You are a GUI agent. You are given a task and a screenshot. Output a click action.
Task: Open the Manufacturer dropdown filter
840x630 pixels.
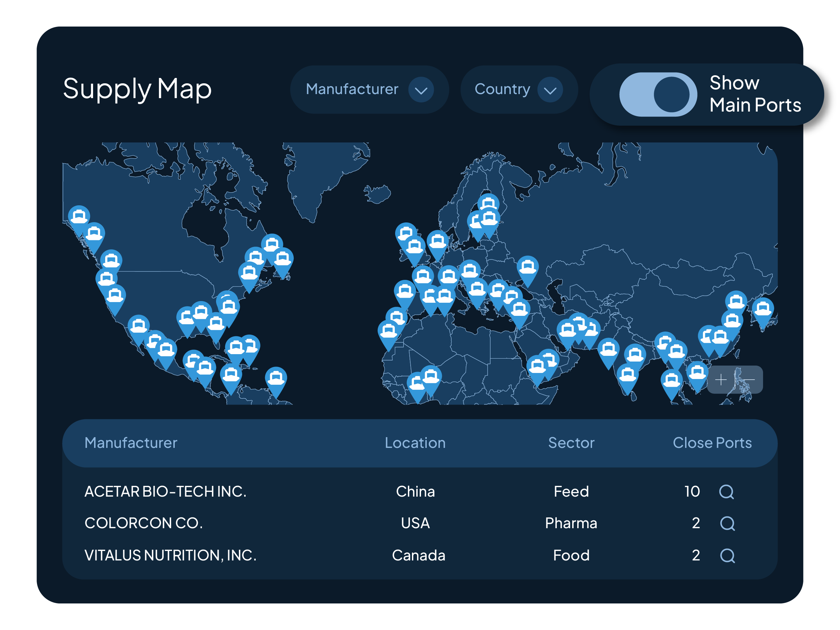point(369,90)
